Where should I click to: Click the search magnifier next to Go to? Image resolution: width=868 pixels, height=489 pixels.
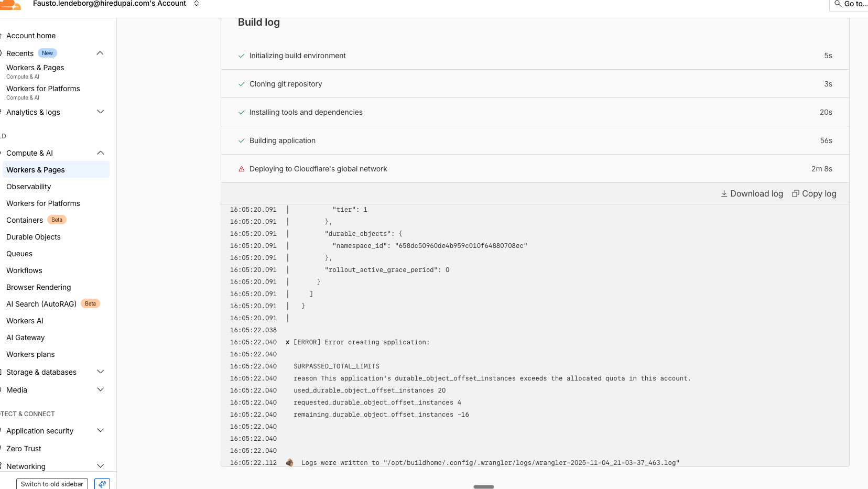(x=838, y=4)
